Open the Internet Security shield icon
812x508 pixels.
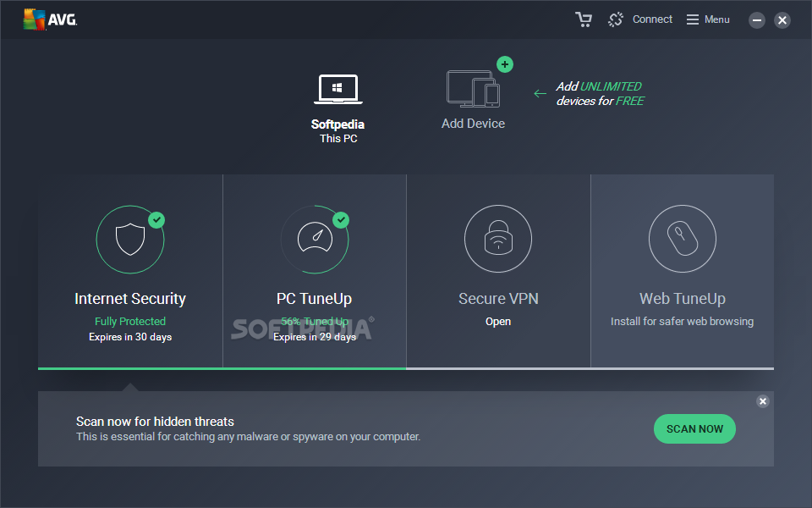pos(130,240)
